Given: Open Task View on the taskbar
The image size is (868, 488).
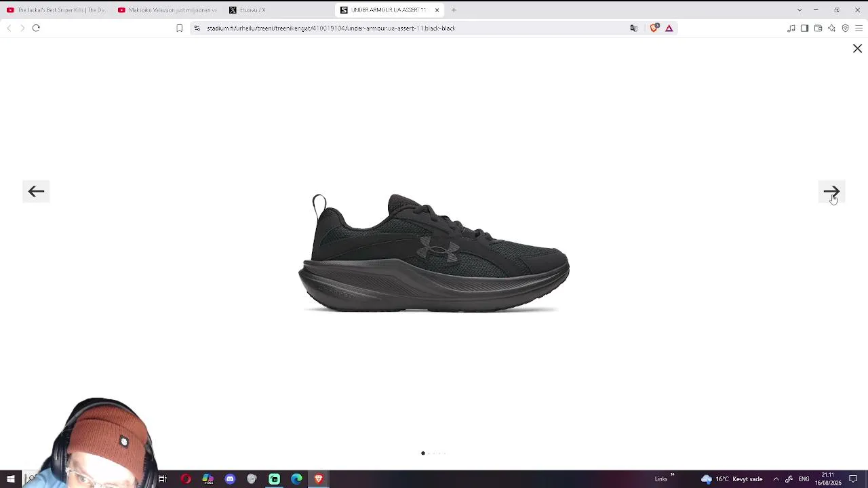Looking at the screenshot, I should (x=163, y=479).
